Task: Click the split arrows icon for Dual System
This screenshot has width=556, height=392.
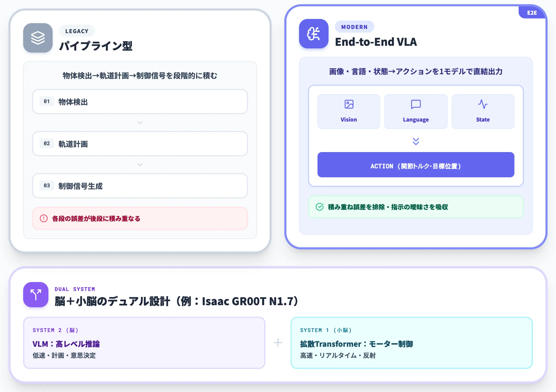Action: click(36, 295)
